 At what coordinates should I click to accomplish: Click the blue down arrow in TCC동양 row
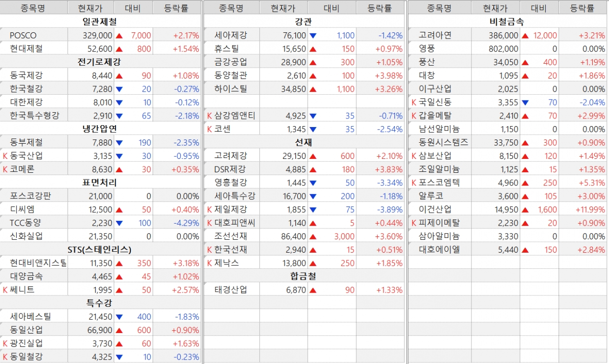[119, 223]
